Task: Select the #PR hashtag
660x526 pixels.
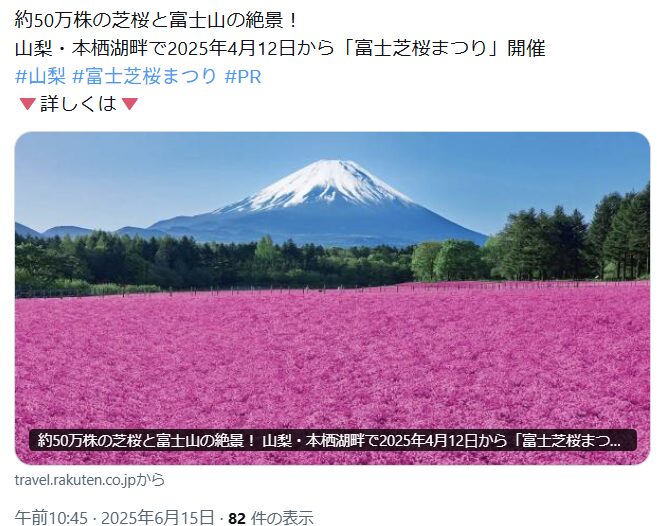Action: (x=243, y=77)
